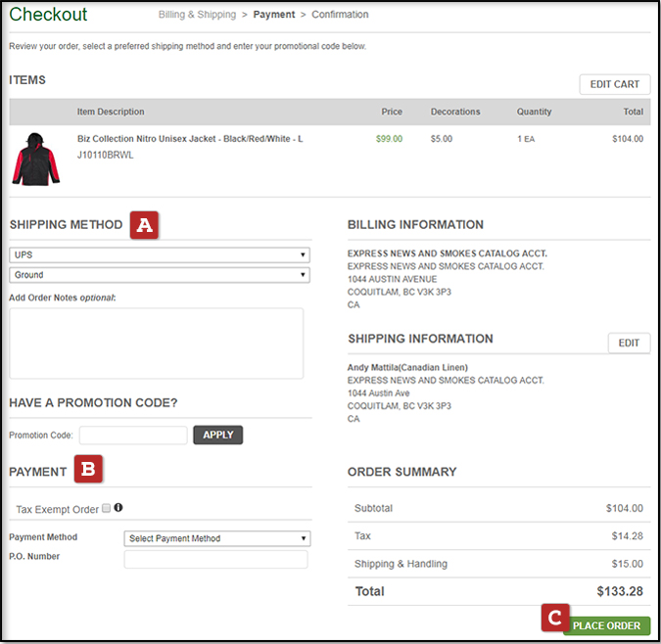Click the jacket product thumbnail

[35, 160]
